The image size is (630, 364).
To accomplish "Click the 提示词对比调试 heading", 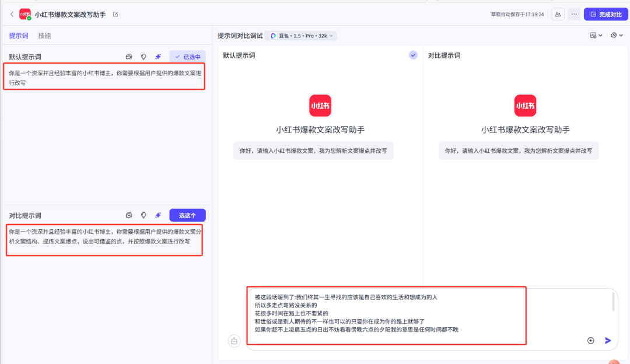I will (x=240, y=36).
